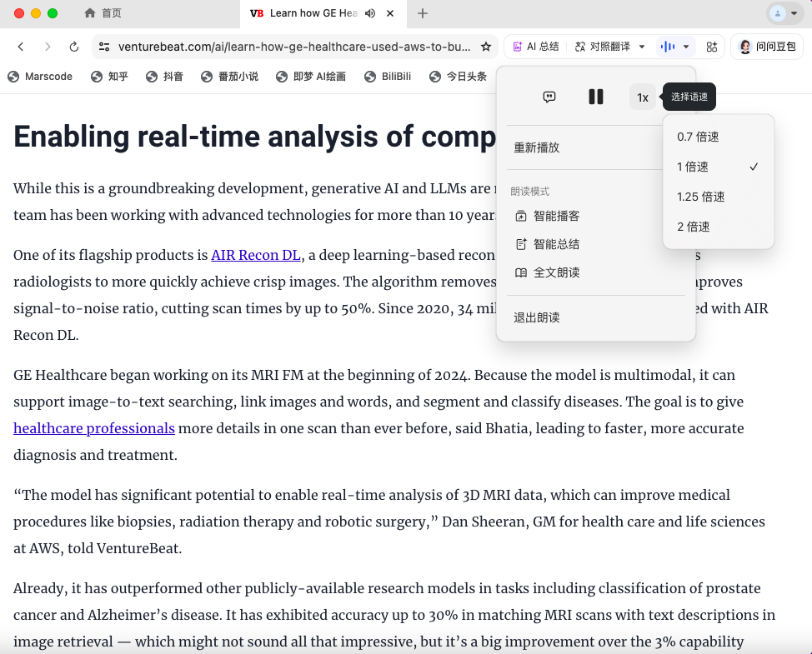Click the 对照翻译 translate button
Viewport: 812px width, 654px height.
point(603,47)
